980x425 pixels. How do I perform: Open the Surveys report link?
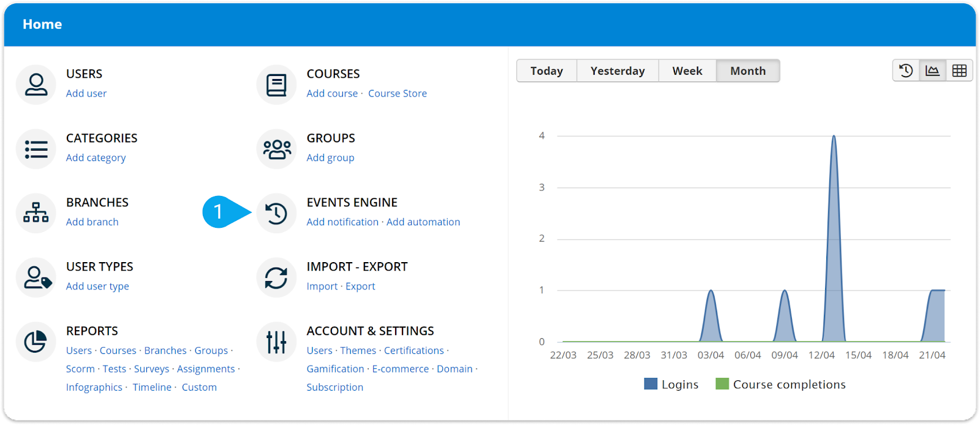coord(151,369)
